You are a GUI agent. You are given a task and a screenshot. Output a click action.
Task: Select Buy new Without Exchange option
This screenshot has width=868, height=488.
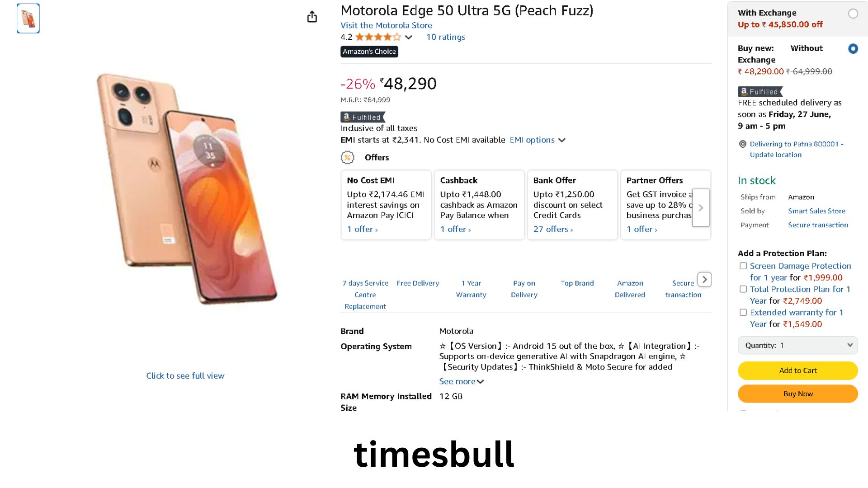(x=853, y=48)
